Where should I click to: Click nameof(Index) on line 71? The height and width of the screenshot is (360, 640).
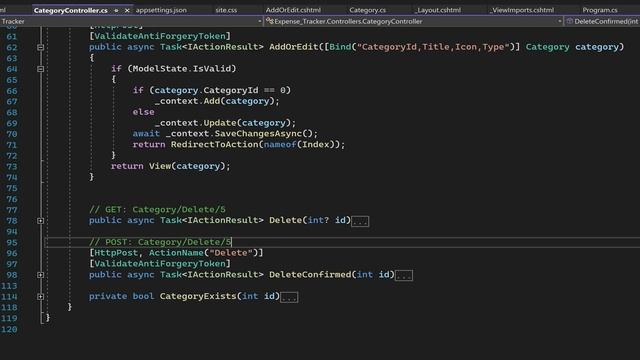pyautogui.click(x=299, y=144)
